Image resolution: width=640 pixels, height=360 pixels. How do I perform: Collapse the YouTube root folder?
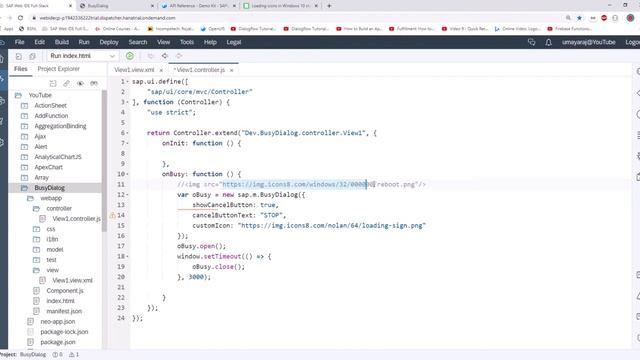coord(18,95)
